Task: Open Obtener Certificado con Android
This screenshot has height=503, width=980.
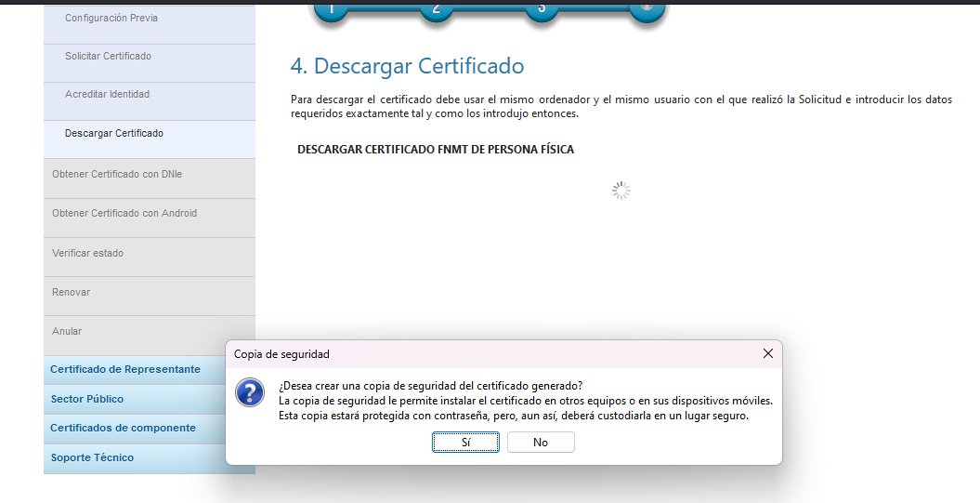Action: 124,214
